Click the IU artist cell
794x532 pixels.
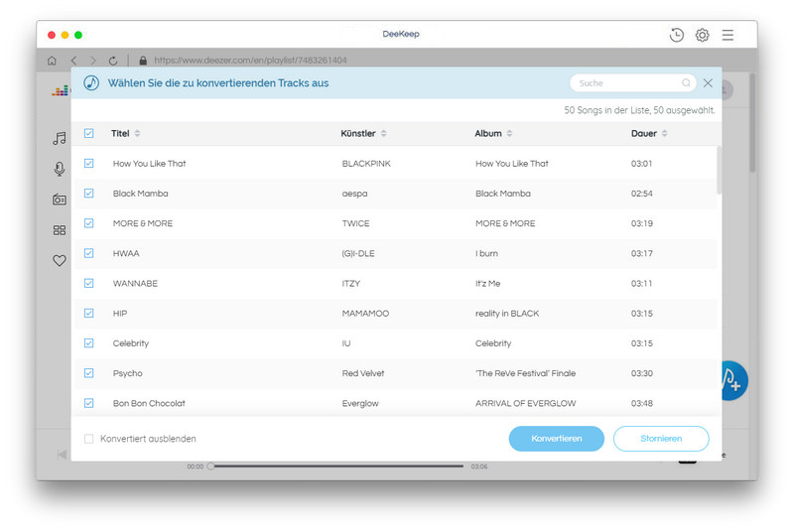pos(345,343)
